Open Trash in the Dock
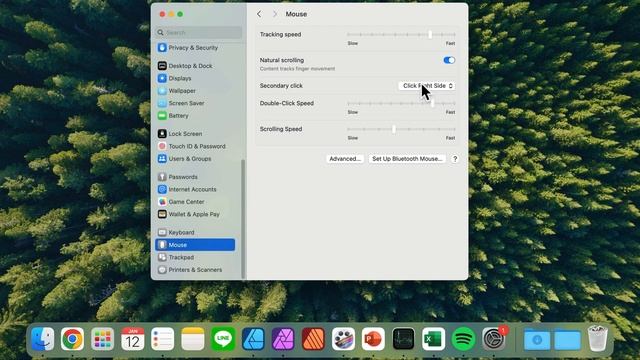640x360 pixels. coord(598,338)
